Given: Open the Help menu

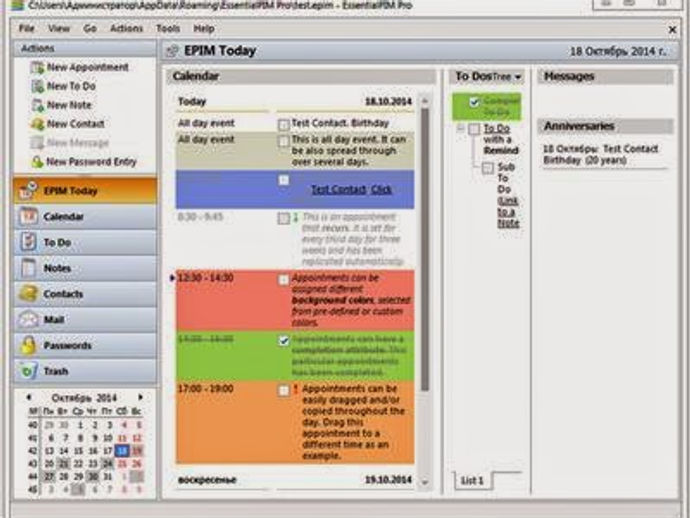Looking at the screenshot, I should pyautogui.click(x=204, y=29).
